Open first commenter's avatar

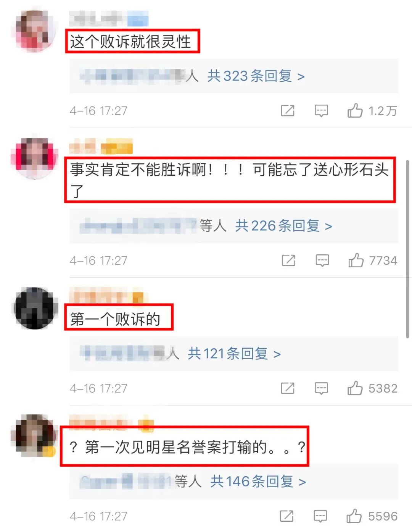pos(35,31)
